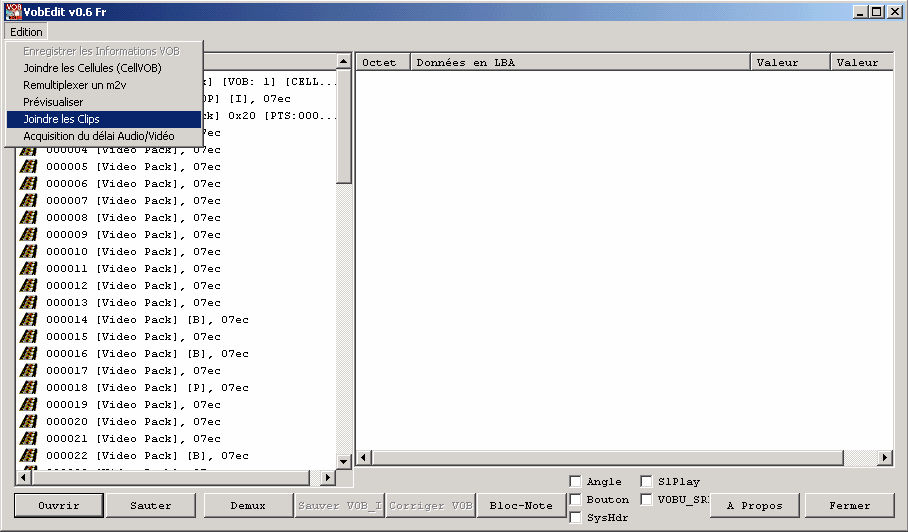The image size is (908, 532).
Task: Click the film icon for pack 000008
Action: click(x=29, y=218)
